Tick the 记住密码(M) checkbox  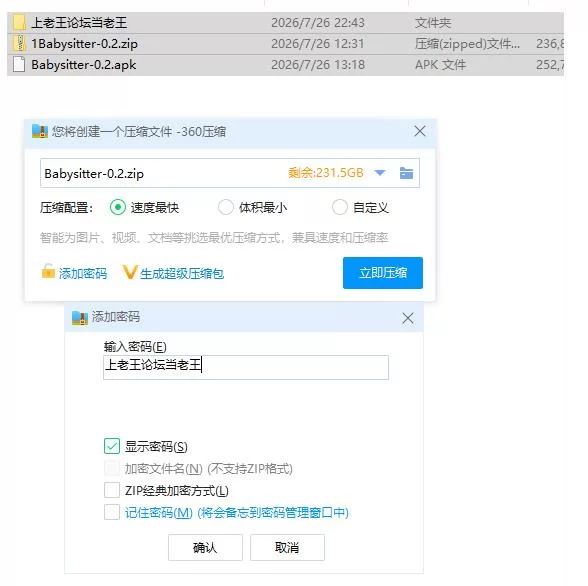[x=112, y=512]
